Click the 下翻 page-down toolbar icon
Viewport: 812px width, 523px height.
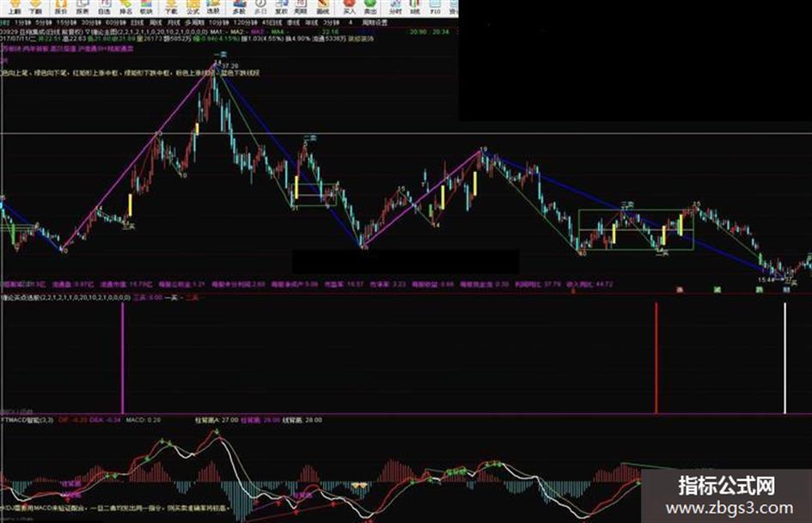point(35,7)
